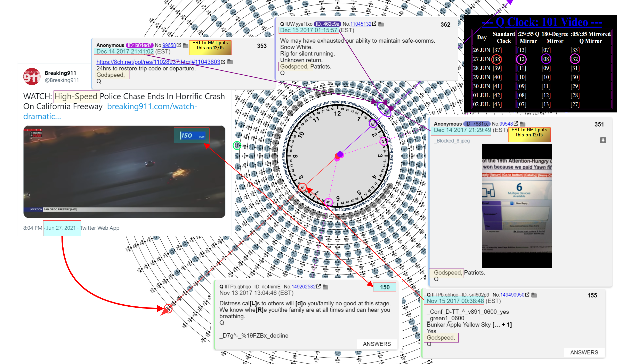
Task: Click external-link icon beside No.99658
Action: 179,45
